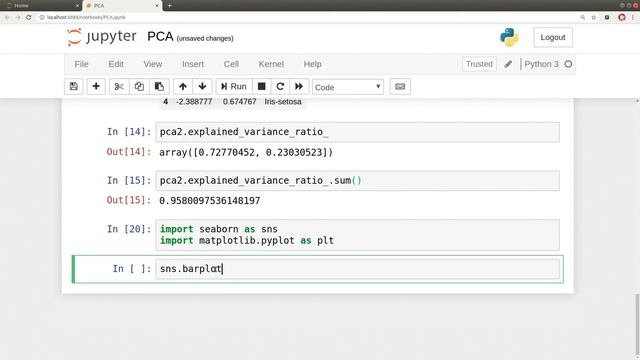Click the Jupyter logo
Image resolution: width=640 pixels, height=360 pixels.
pos(102,37)
